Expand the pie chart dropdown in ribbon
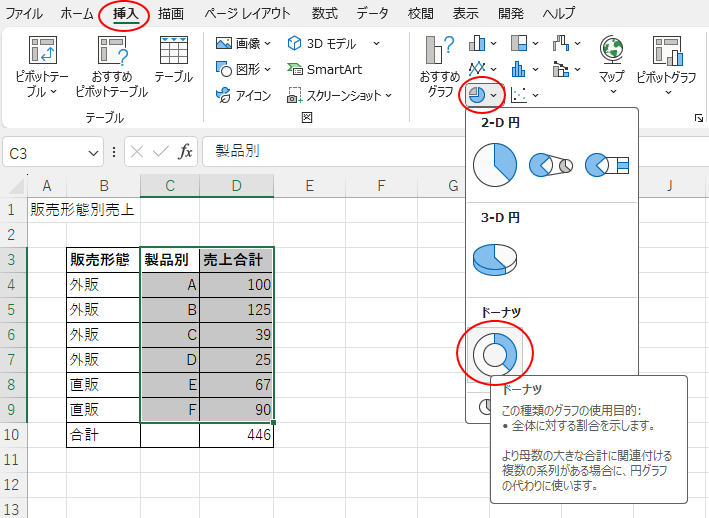 482,95
